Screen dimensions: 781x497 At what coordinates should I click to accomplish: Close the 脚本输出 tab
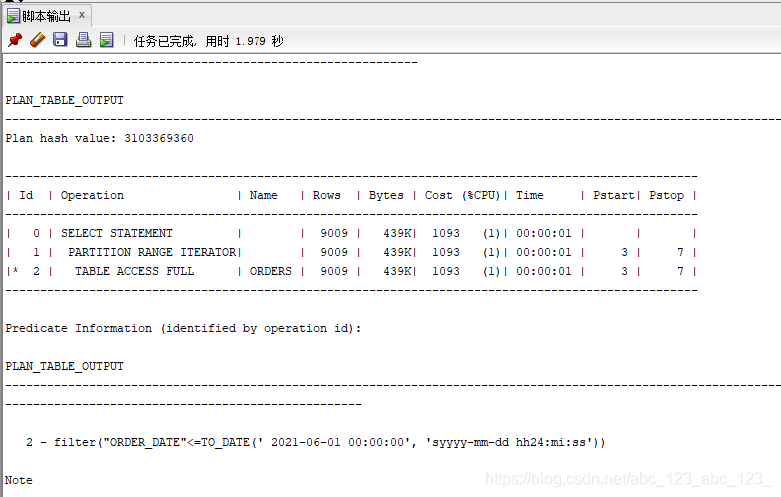point(82,15)
